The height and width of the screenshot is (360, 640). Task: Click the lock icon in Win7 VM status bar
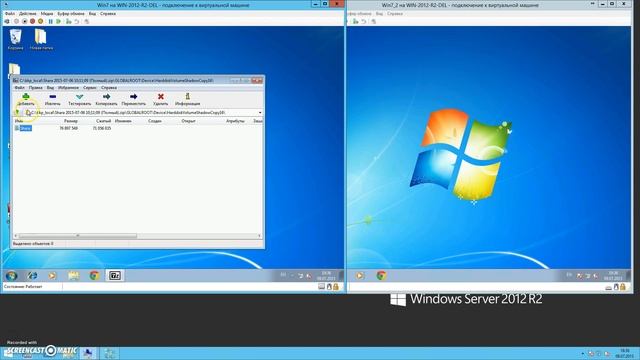pos(336,287)
